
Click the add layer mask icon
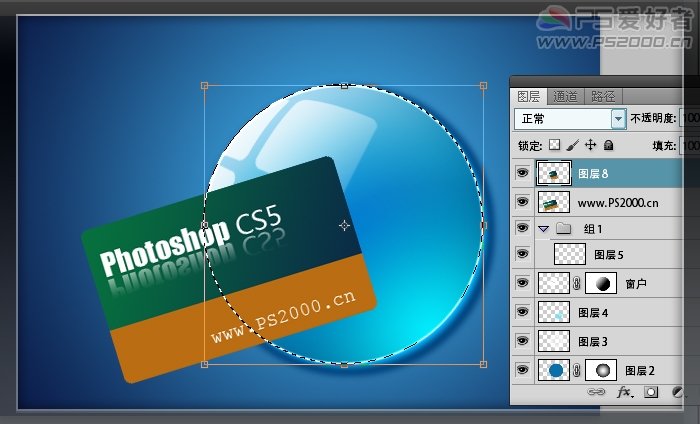(x=651, y=392)
